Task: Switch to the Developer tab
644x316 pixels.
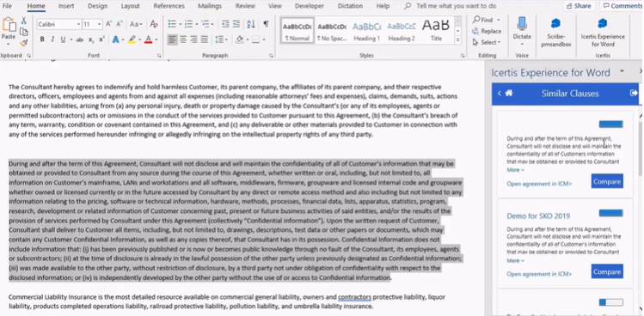Action: click(310, 6)
